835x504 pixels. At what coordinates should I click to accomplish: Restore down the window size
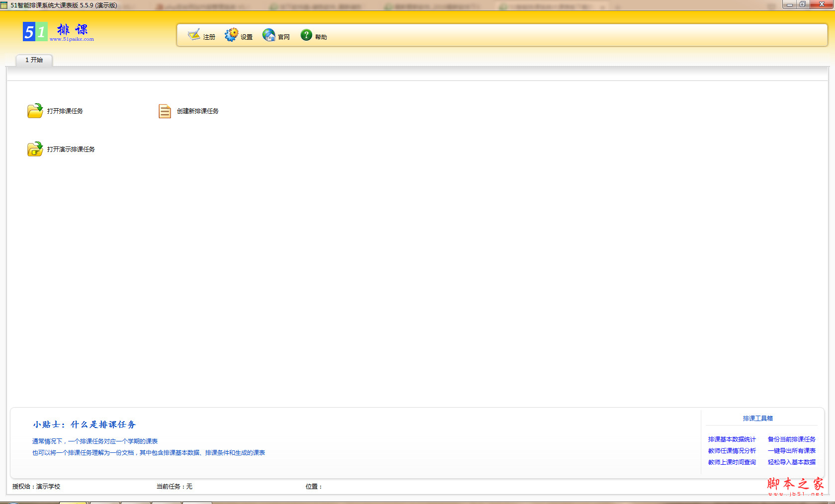(x=803, y=5)
